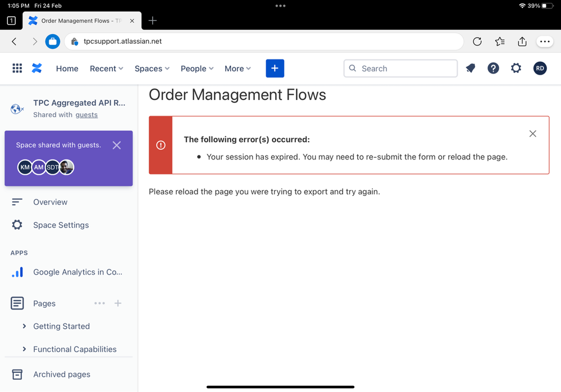Viewport: 561px width, 392px height.
Task: Click the Pages document icon
Action: pyautogui.click(x=17, y=303)
